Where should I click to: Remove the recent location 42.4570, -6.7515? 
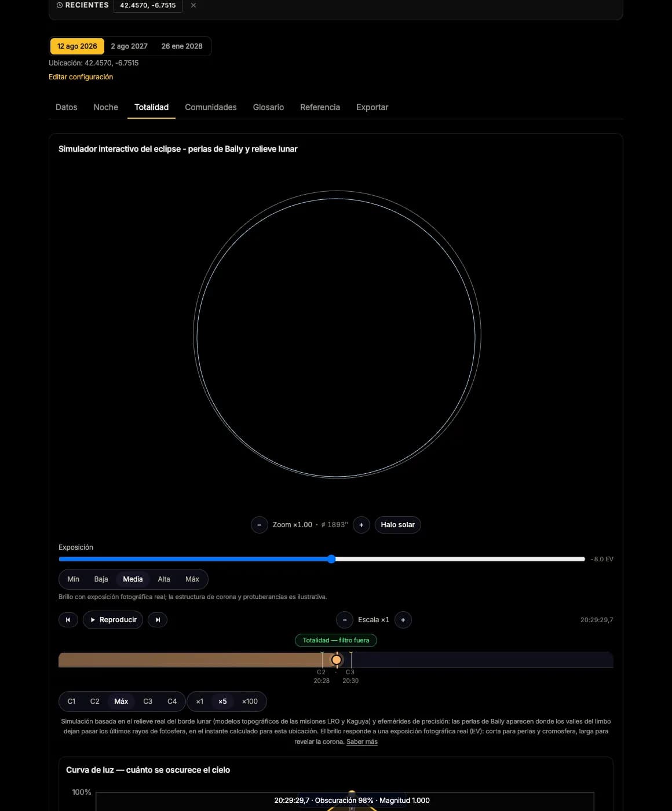tap(193, 5)
